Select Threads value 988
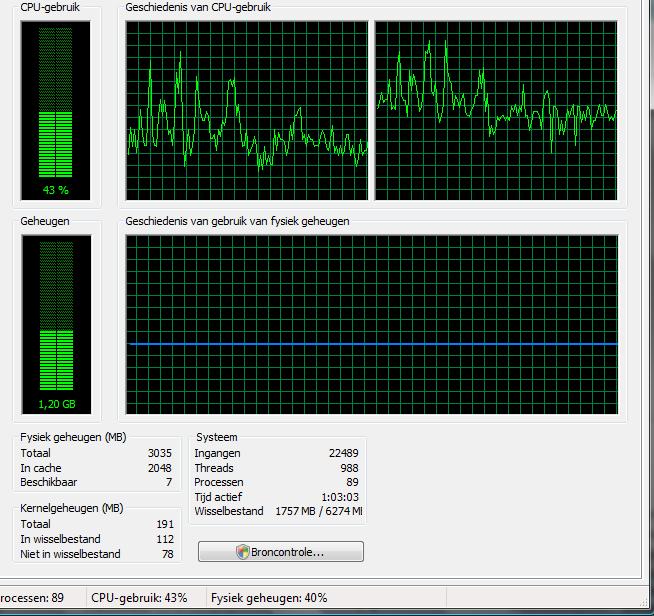 coord(350,468)
